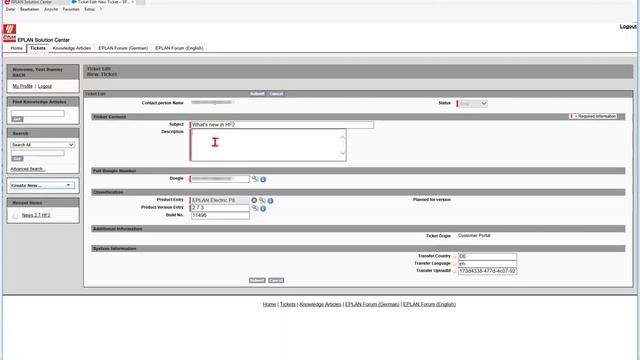Expand the Create New dropdown
Screen dimensions: 640x360
(x=42, y=185)
